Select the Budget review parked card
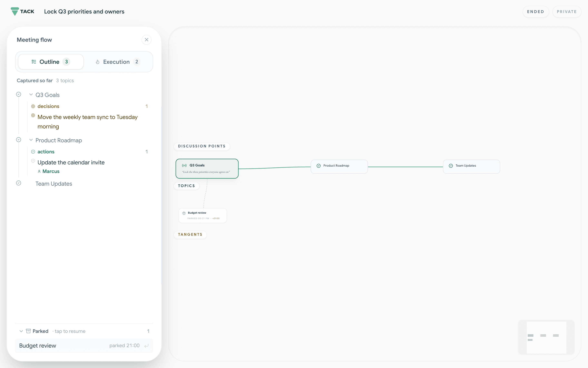Screen dimensions: 588x368 click(x=203, y=215)
